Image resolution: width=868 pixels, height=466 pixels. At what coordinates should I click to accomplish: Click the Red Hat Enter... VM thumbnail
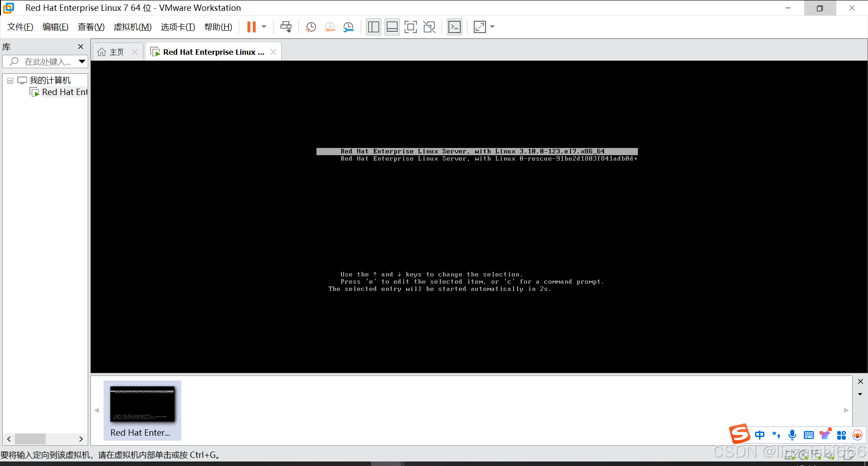tap(142, 410)
